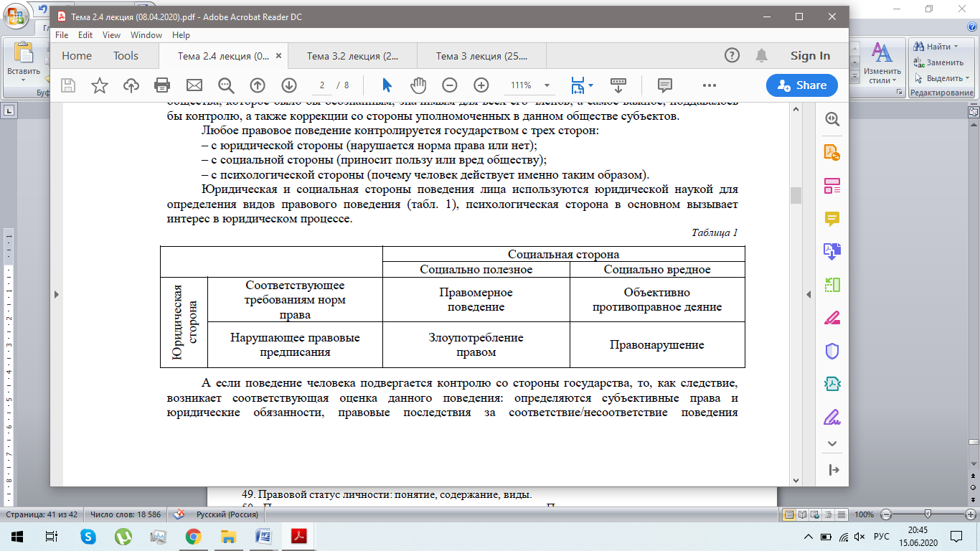Collapse the right tools pane arrow-bar icon

(x=832, y=470)
